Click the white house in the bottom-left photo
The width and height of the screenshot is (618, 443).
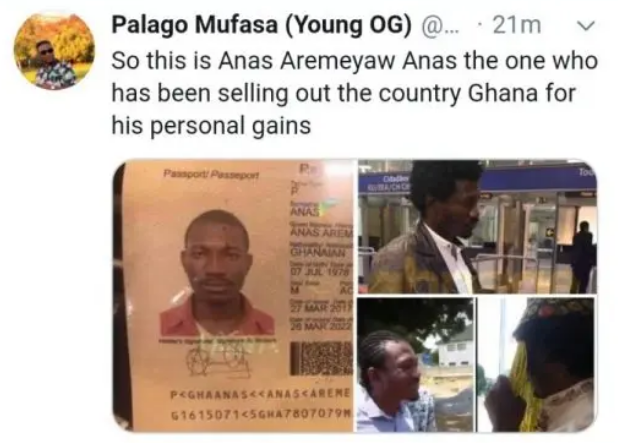(454, 347)
